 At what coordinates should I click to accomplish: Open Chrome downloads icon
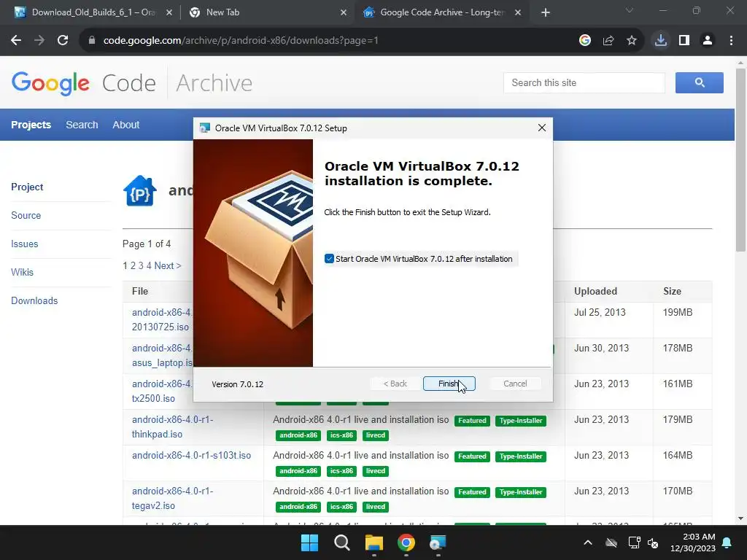(x=661, y=41)
